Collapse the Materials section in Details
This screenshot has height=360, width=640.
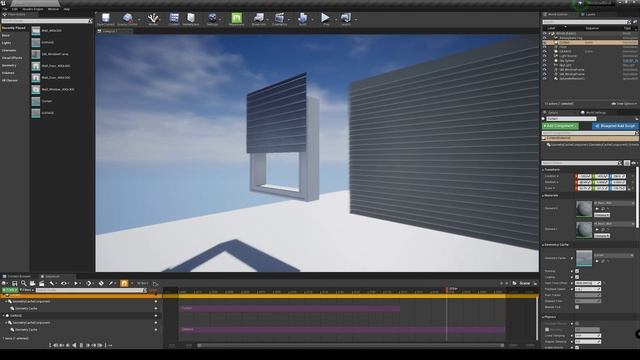tap(543, 196)
